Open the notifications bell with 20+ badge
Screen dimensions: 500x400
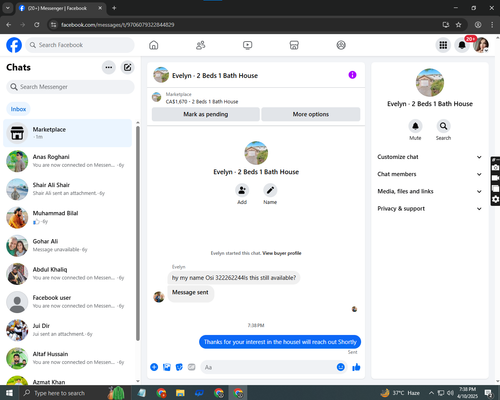tap(462, 45)
